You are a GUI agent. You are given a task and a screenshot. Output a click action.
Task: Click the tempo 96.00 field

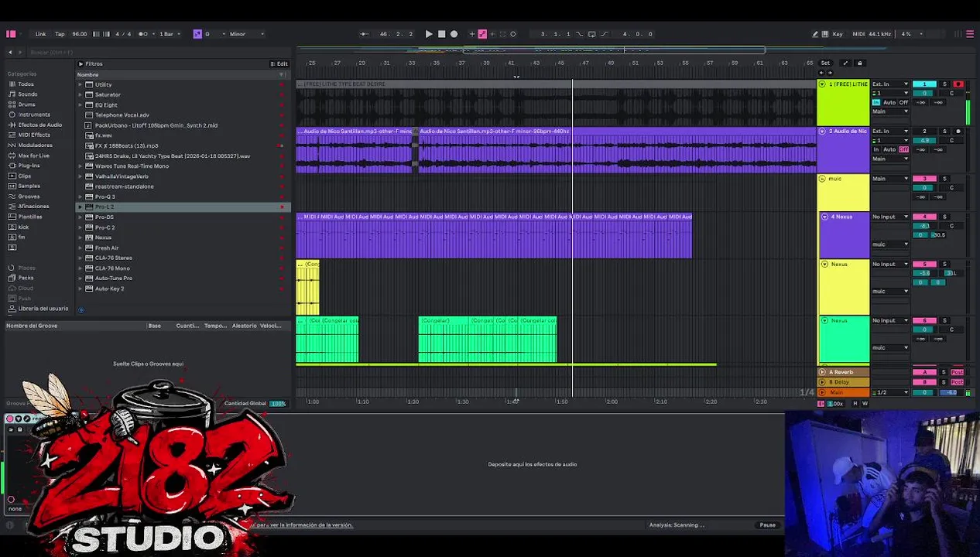(80, 34)
